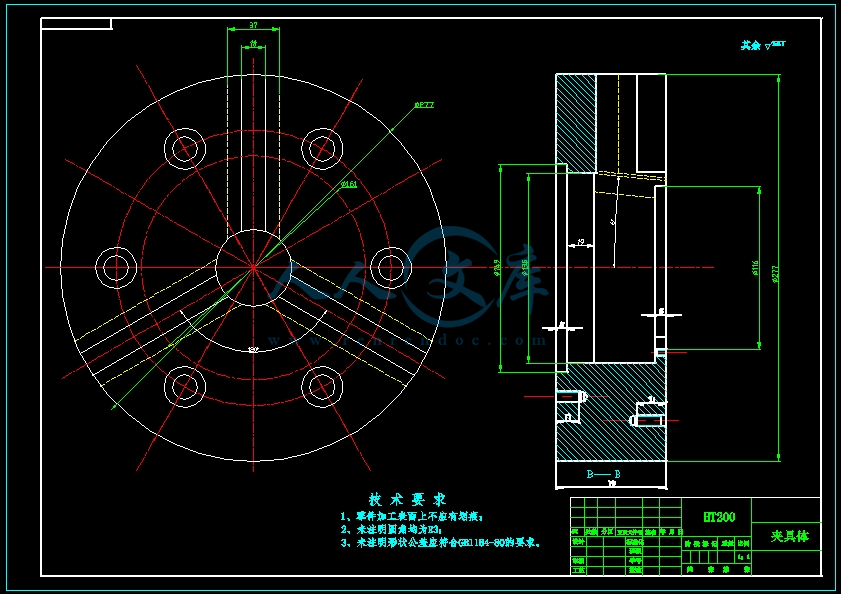
Task: Click technical requirement note number 1
Action: click(412, 517)
